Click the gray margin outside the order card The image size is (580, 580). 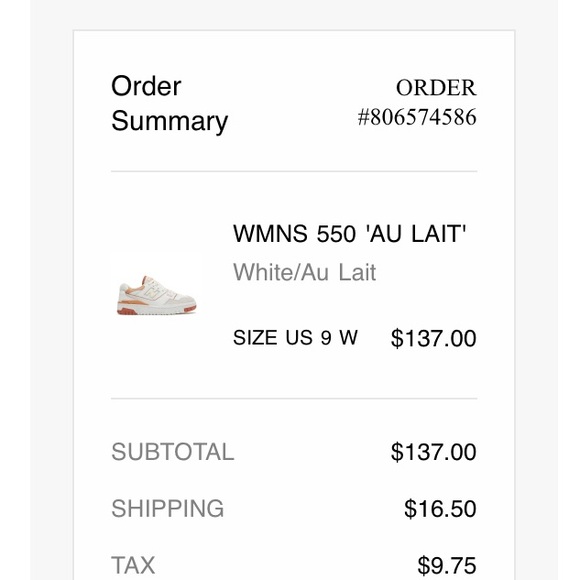(x=52, y=296)
